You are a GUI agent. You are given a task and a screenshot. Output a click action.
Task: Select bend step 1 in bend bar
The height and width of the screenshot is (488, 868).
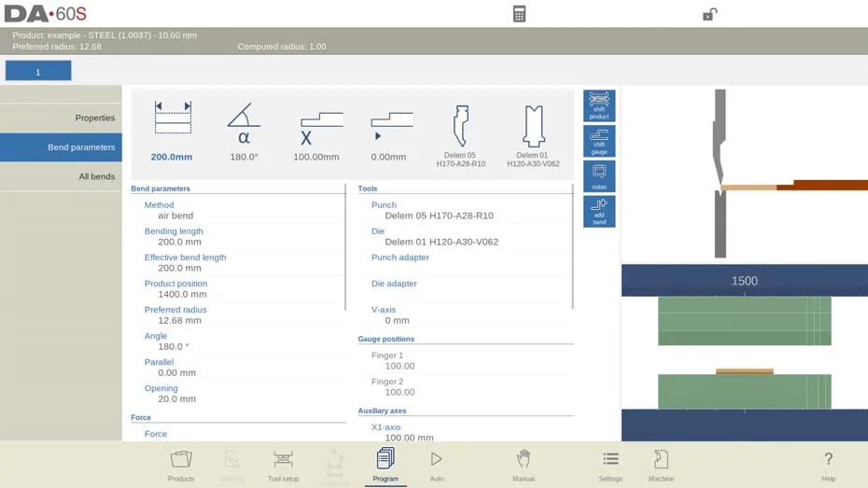point(38,71)
